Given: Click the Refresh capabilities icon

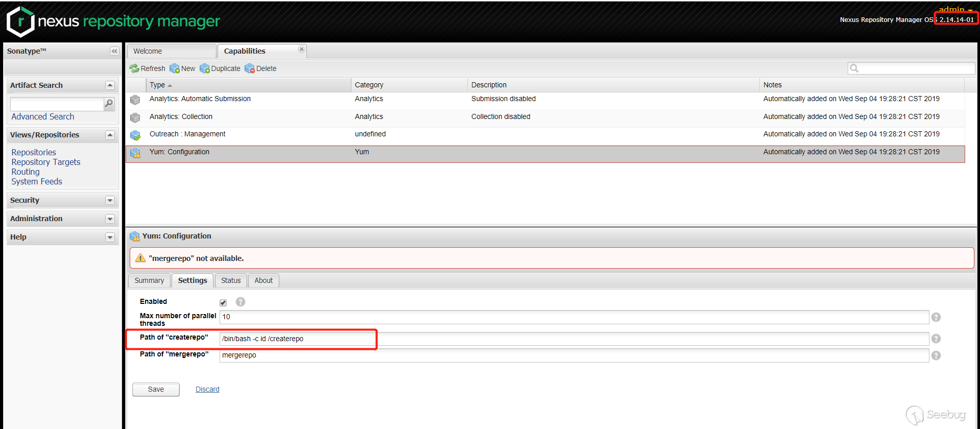Looking at the screenshot, I should point(134,68).
